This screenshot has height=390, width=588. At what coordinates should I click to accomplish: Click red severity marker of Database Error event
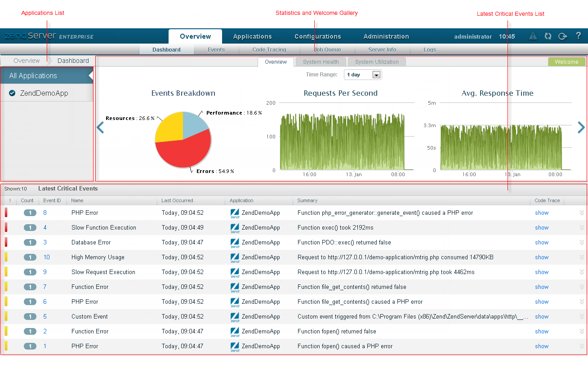(x=6, y=243)
